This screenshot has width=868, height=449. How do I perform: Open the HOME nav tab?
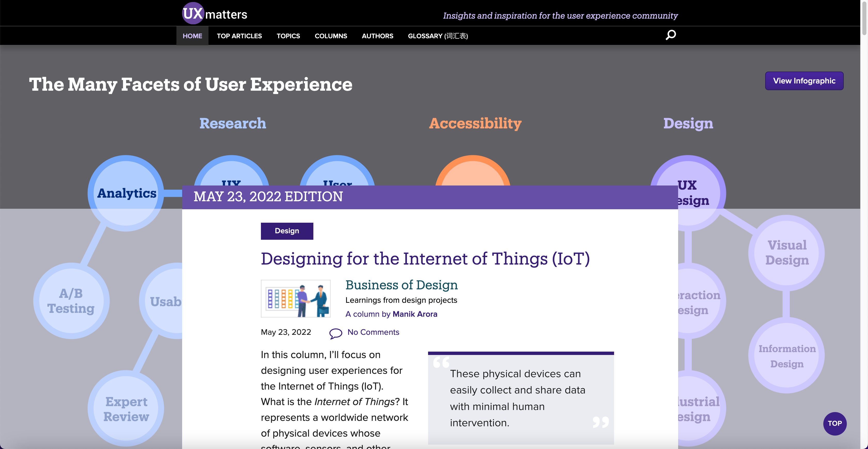coord(192,36)
